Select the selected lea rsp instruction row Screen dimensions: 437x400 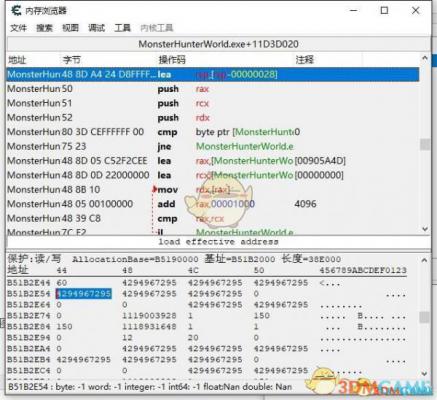coord(213,74)
